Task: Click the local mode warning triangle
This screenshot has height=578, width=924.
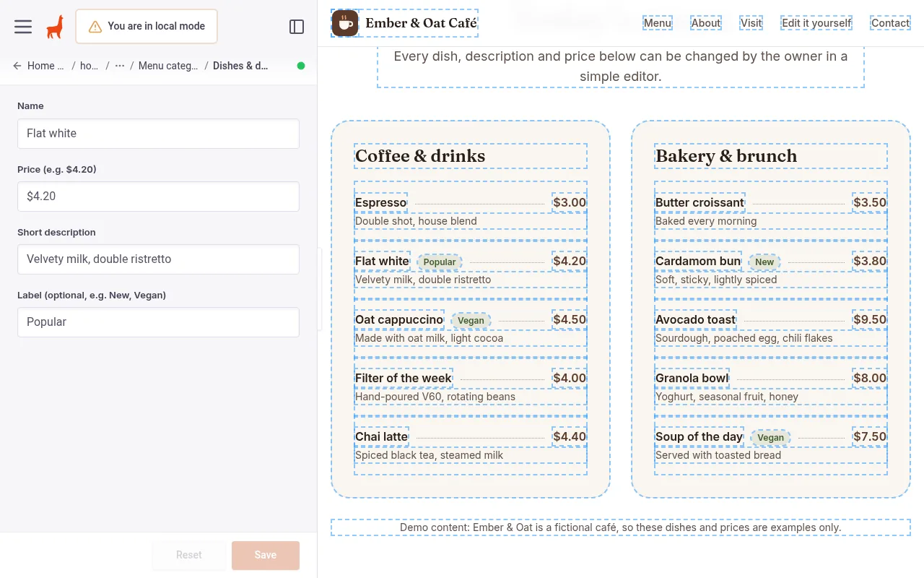Action: pyautogui.click(x=95, y=27)
